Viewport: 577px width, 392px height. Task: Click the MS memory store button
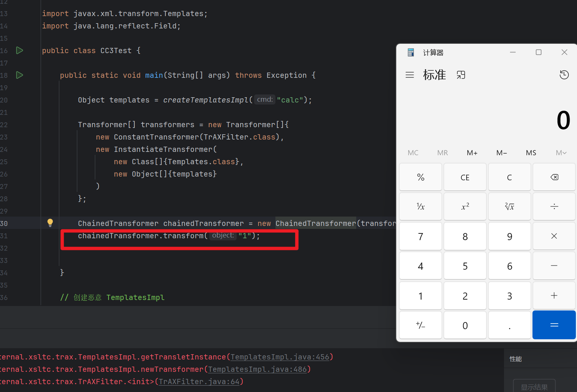click(531, 153)
